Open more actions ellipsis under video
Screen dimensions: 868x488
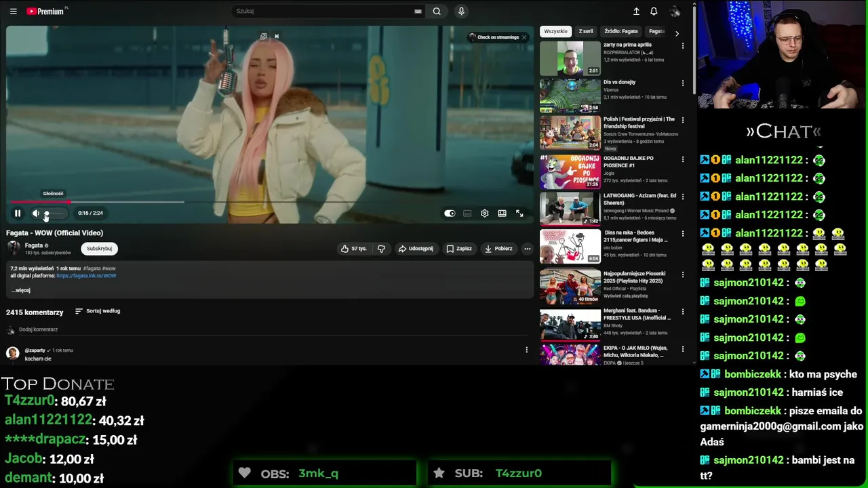pyautogui.click(x=527, y=249)
